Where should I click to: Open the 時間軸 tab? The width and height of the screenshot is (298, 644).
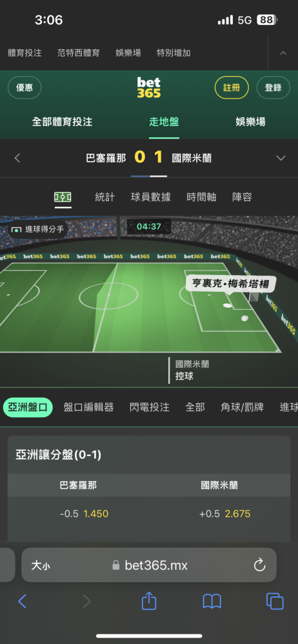pos(201,197)
